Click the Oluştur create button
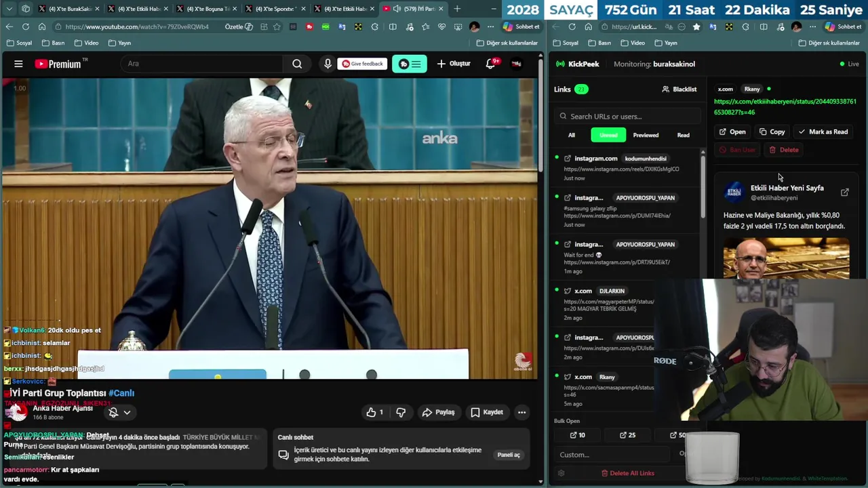This screenshot has height=488, width=868. [x=454, y=64]
